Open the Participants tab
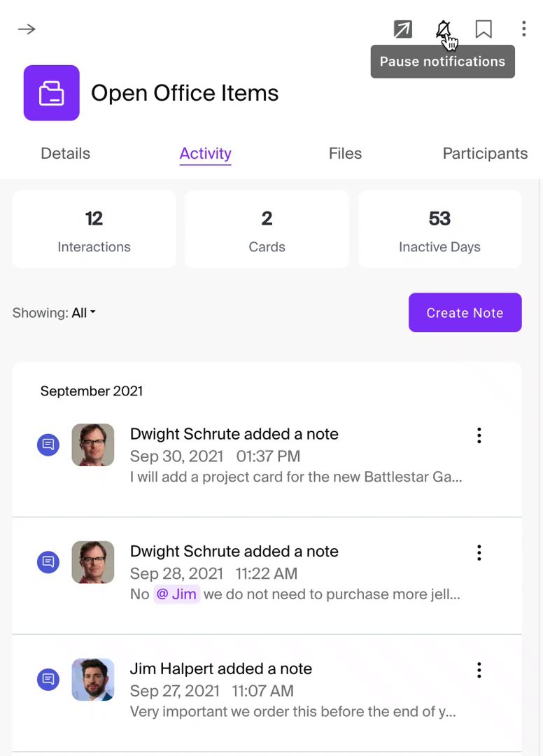This screenshot has height=756, width=543. coord(485,153)
